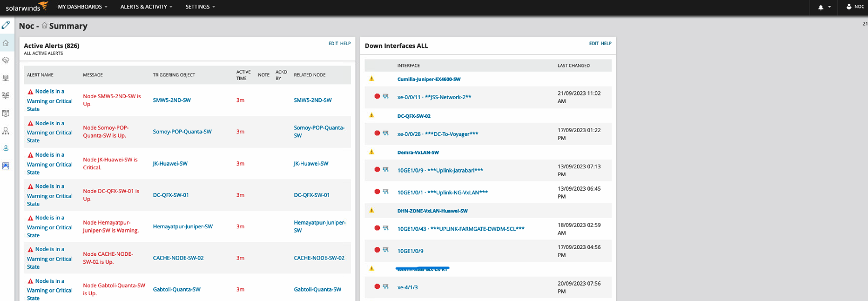Open Cumilla-Juniper-EX4600-SW node link
Image resolution: width=868 pixels, height=301 pixels.
click(x=429, y=79)
